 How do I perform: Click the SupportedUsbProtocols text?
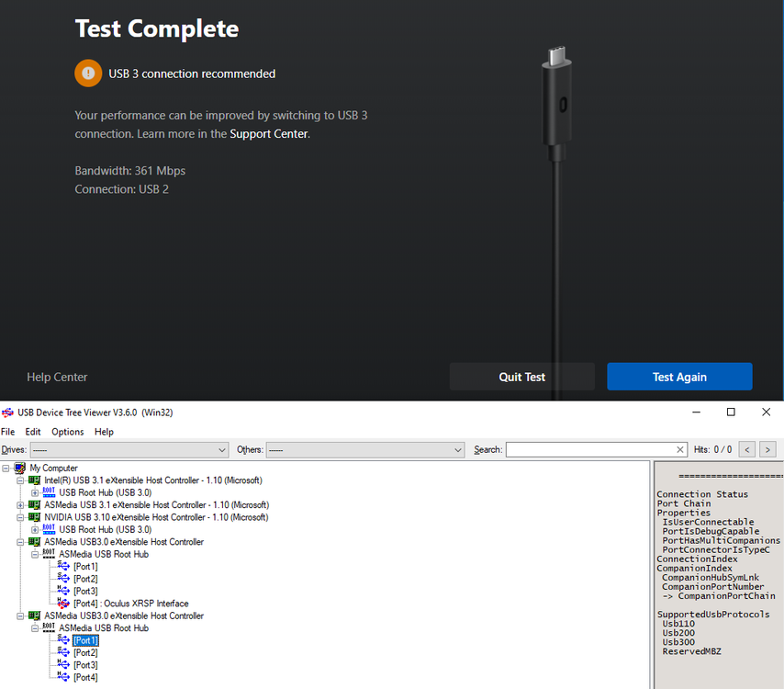pos(713,615)
